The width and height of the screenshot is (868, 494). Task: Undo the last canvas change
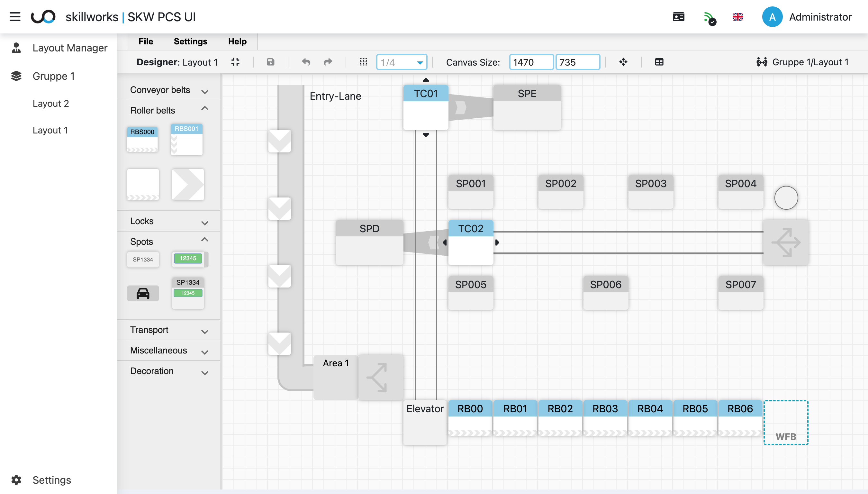(x=305, y=62)
